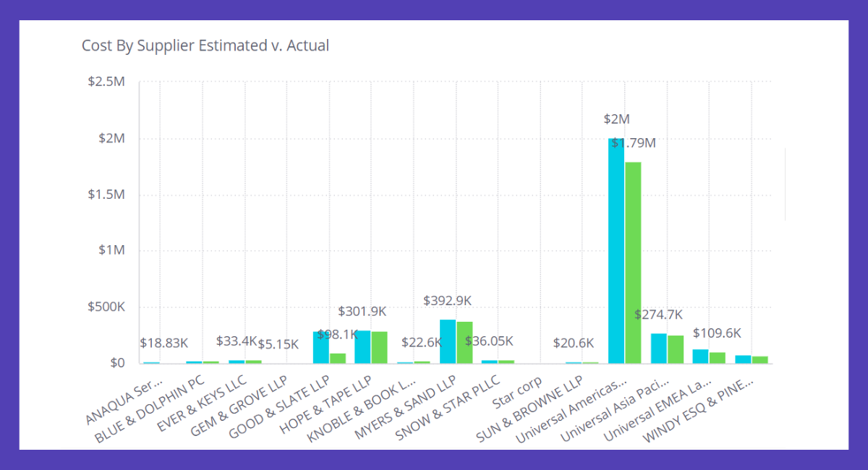Select the blue bar for WINDY ESQ & PINE
Screen dimensions: 868x470
click(743, 359)
